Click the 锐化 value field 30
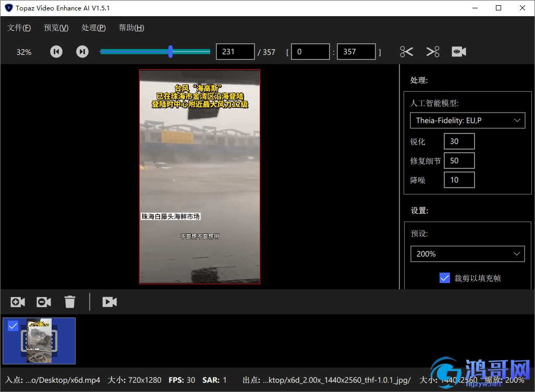Viewport: 535px width, 392px height. pyautogui.click(x=459, y=141)
